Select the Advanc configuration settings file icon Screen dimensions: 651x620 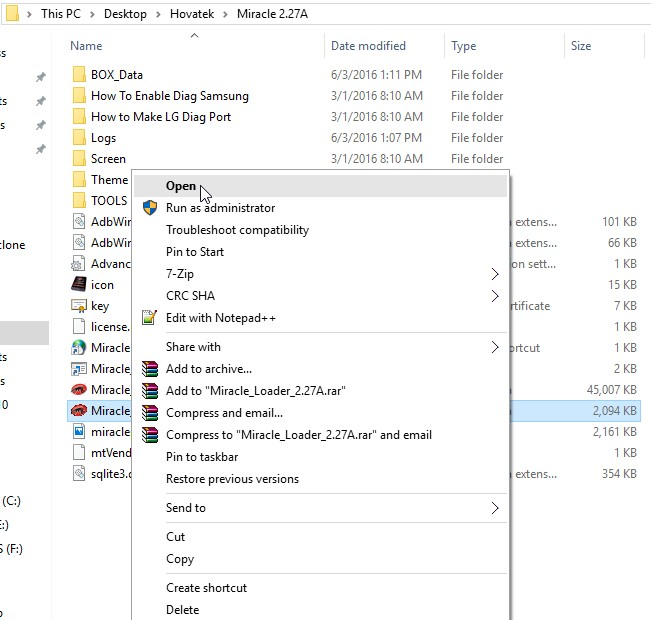79,264
